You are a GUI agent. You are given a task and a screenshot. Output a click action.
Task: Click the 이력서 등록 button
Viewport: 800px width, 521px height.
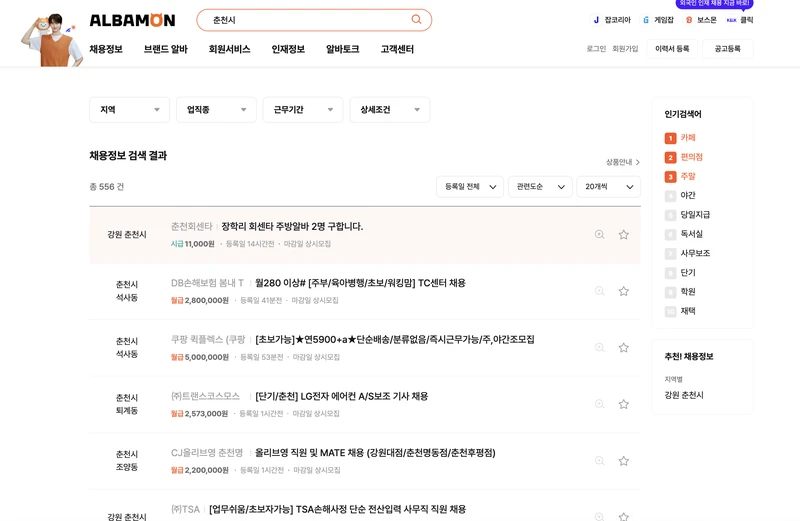tap(672, 48)
